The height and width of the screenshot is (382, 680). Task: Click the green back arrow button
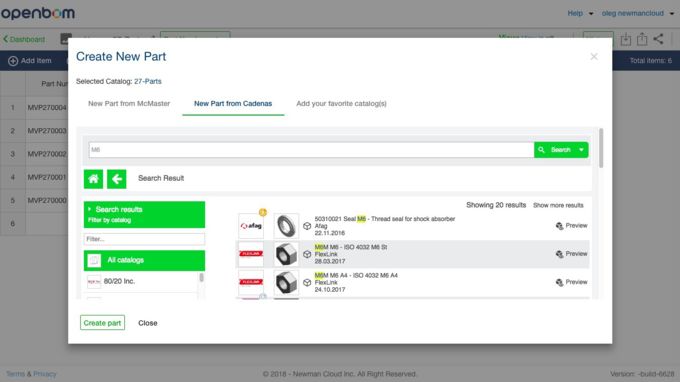tap(117, 179)
